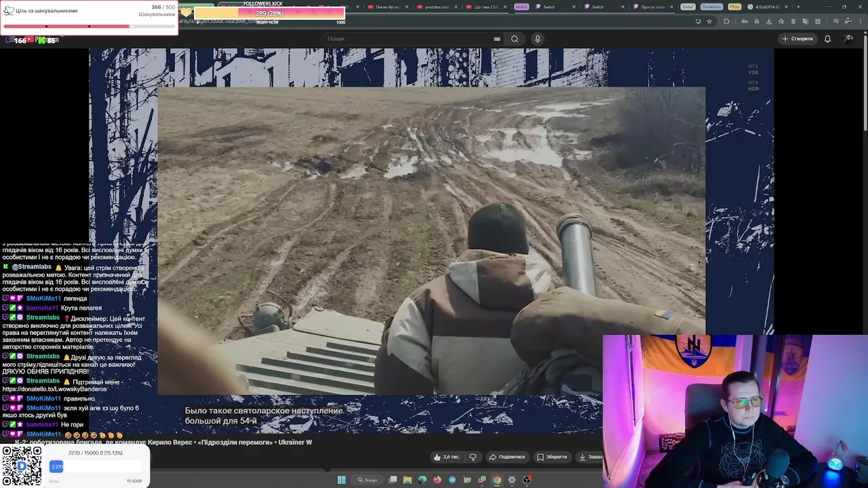The width and height of the screenshot is (868, 488).
Task: Expand the Dota2 tab group
Action: point(688,7)
